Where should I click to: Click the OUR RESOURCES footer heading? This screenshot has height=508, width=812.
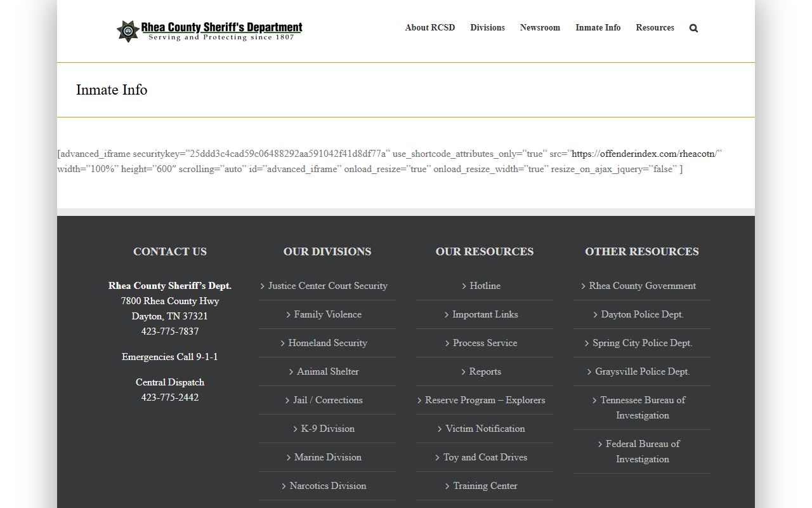click(485, 251)
